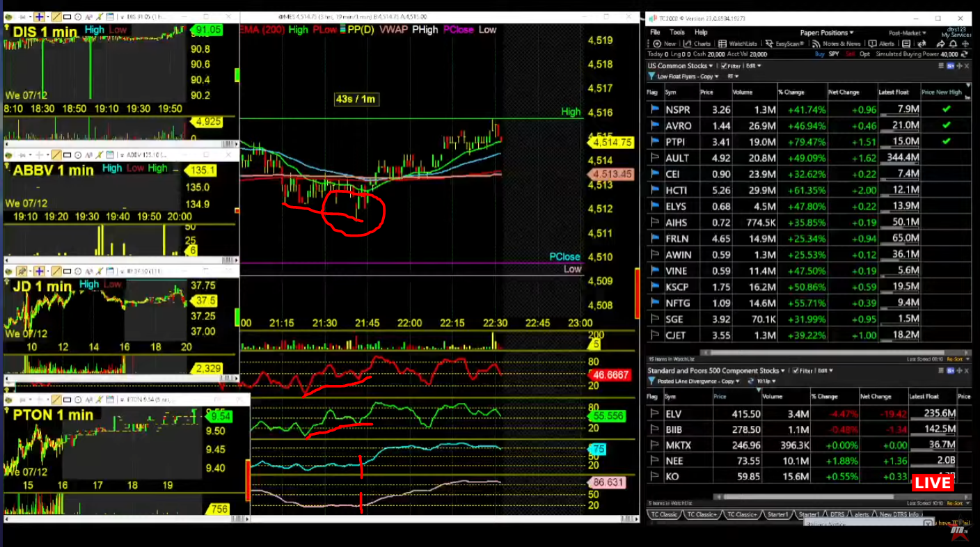
Task: Click the flag icon for NSPR row
Action: coord(654,109)
